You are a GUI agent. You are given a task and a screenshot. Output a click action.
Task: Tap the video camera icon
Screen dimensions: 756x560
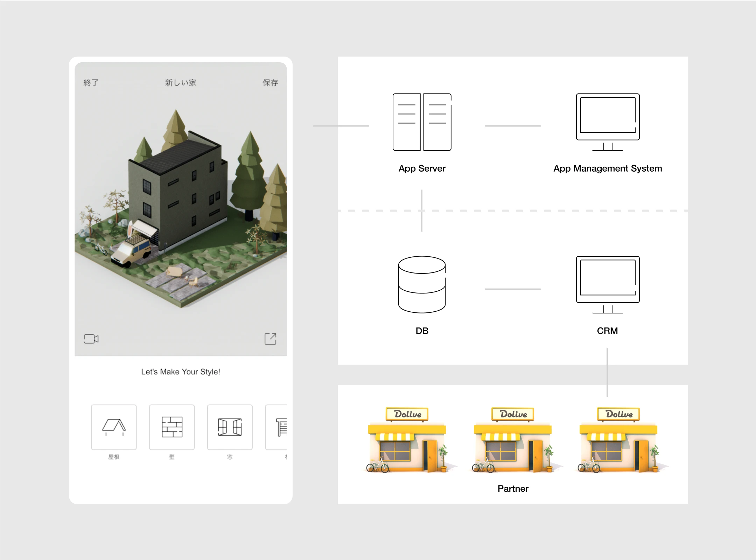point(91,339)
